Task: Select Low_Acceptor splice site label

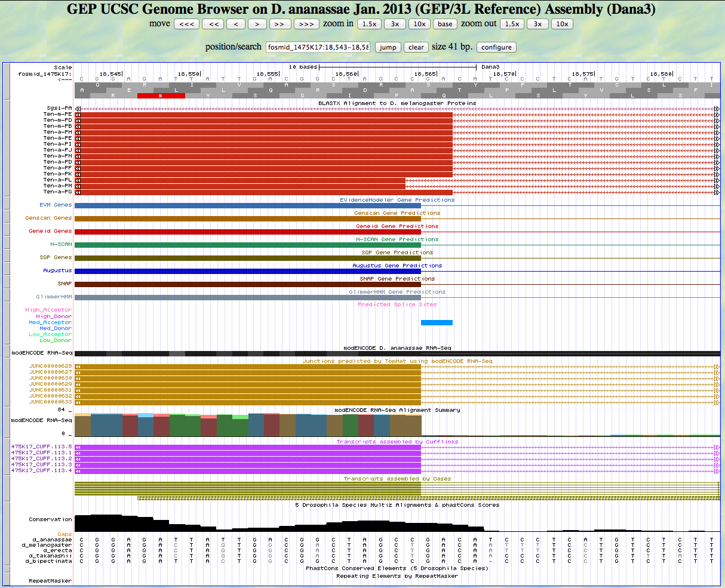Action: coord(50,334)
